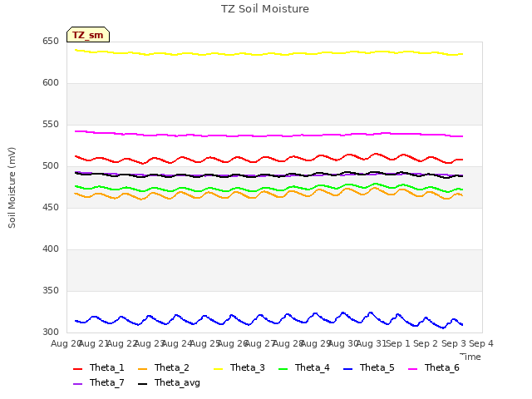Click the purple Theta_7 legend color marker
The height and width of the screenshot is (399, 532).
(x=77, y=384)
